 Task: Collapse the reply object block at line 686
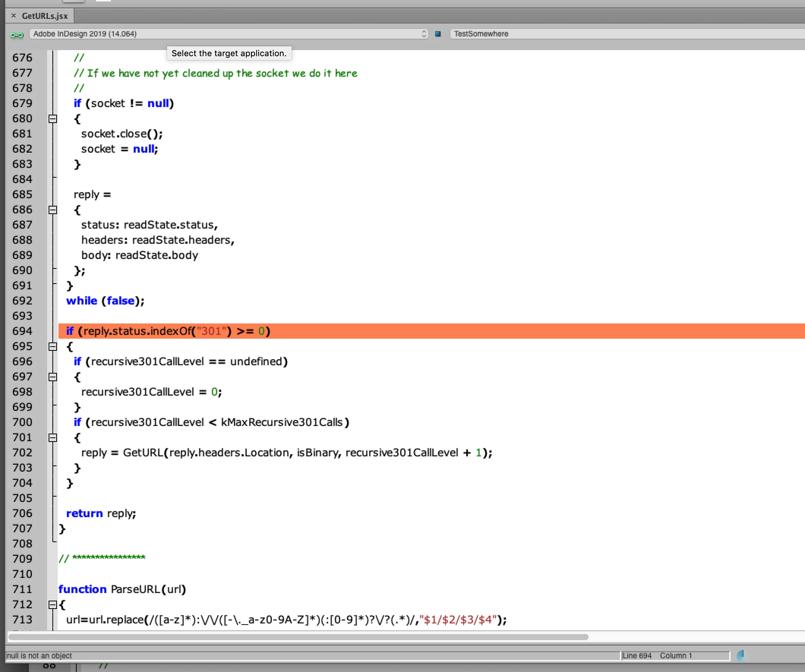coord(53,210)
